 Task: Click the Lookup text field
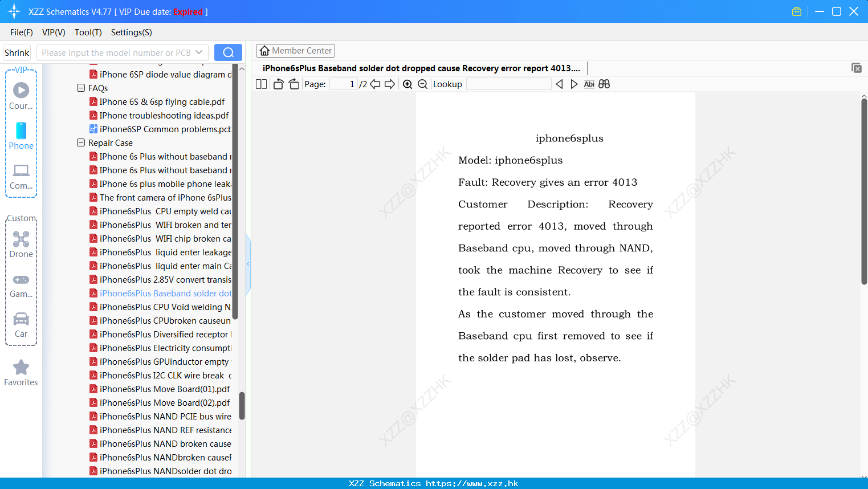pos(508,84)
